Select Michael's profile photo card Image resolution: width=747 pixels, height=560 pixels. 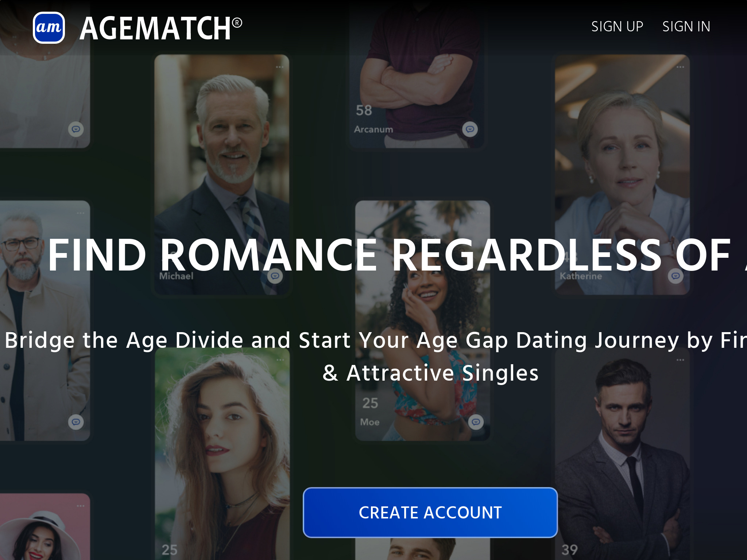[x=222, y=175]
